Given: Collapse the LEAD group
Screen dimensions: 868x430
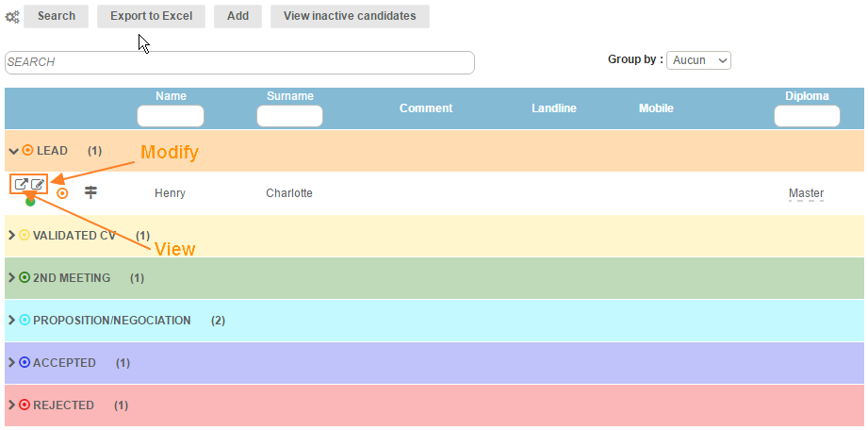Looking at the screenshot, I should coord(12,151).
